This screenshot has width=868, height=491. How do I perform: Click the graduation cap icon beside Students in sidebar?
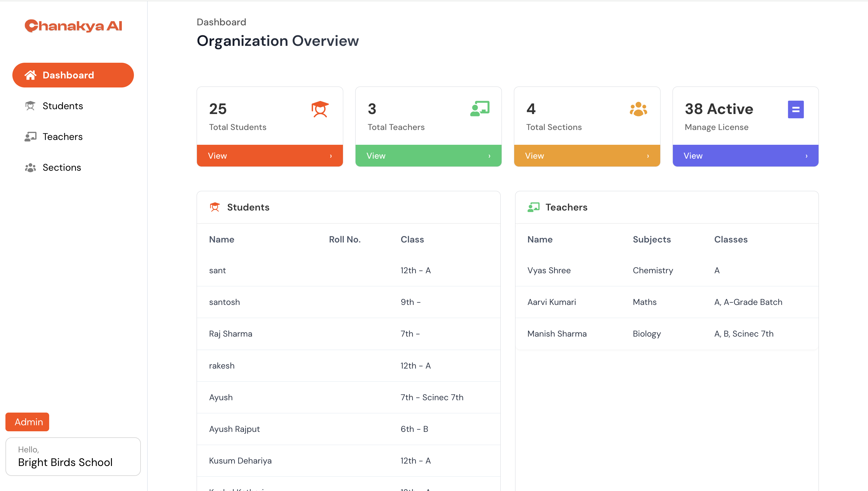coord(30,106)
